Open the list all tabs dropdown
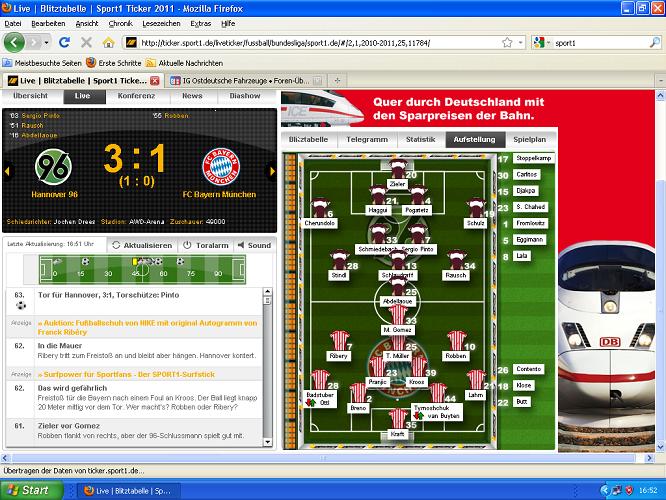This screenshot has height=500, width=666. tap(660, 80)
